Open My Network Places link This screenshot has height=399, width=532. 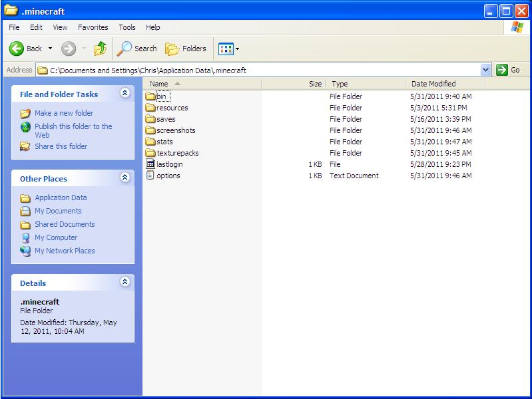tap(65, 251)
